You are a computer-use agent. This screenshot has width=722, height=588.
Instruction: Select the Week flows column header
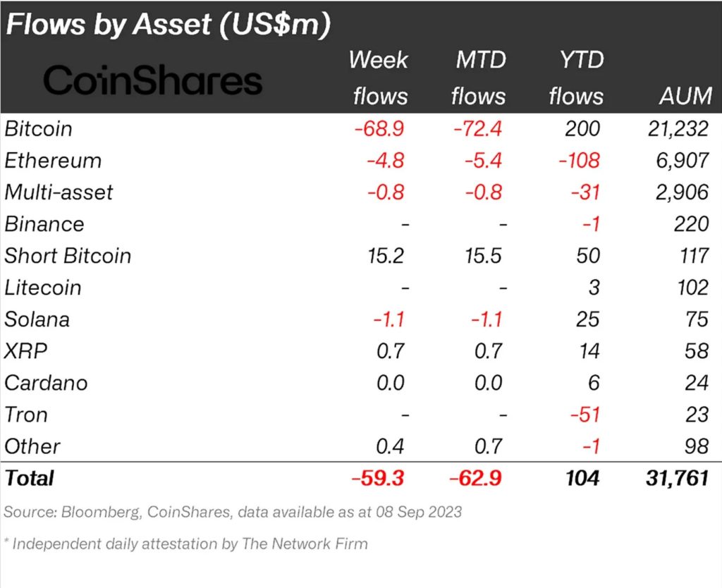[379, 78]
